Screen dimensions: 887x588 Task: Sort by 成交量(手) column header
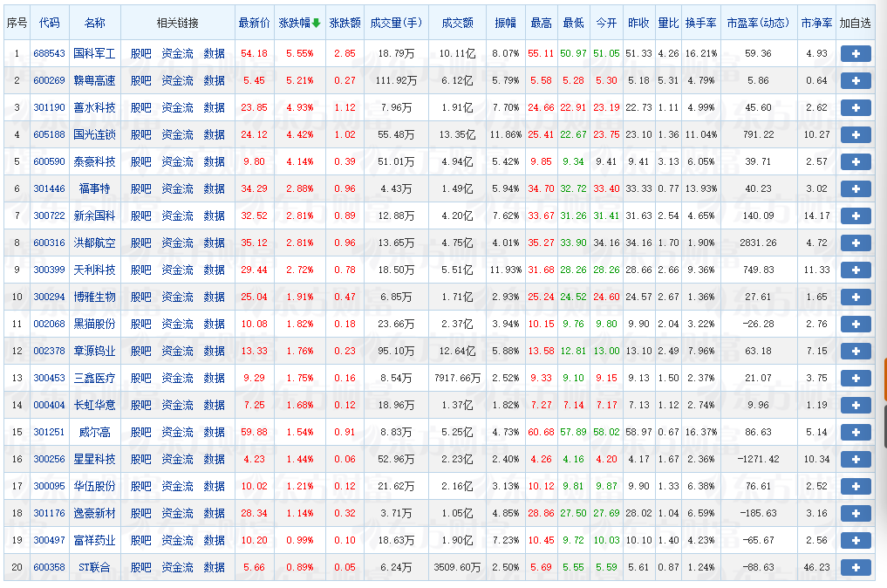(396, 24)
